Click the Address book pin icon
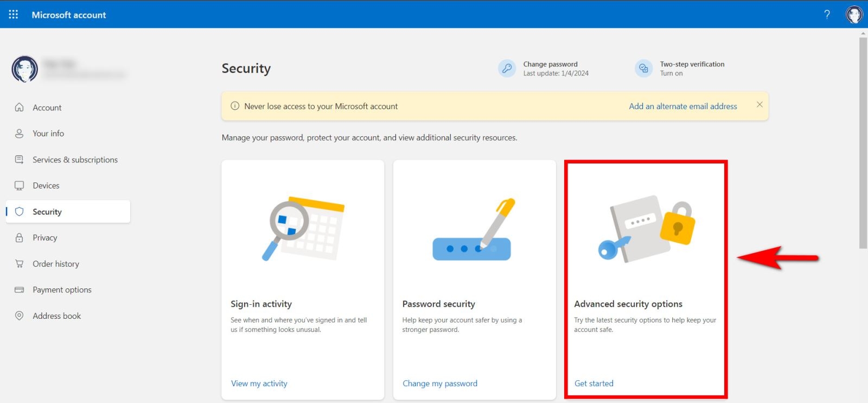This screenshot has height=403, width=868. click(x=20, y=316)
